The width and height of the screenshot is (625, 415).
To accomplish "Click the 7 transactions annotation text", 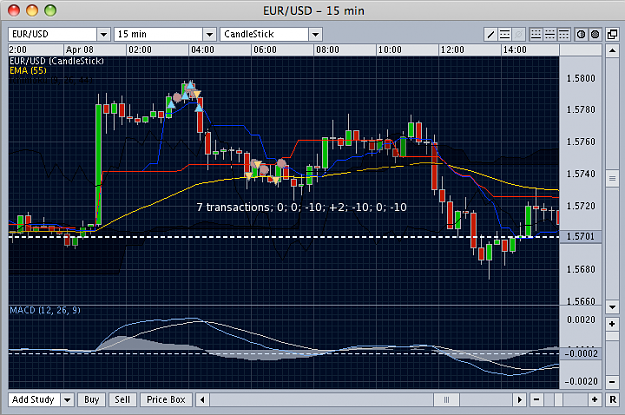I will [301, 207].
